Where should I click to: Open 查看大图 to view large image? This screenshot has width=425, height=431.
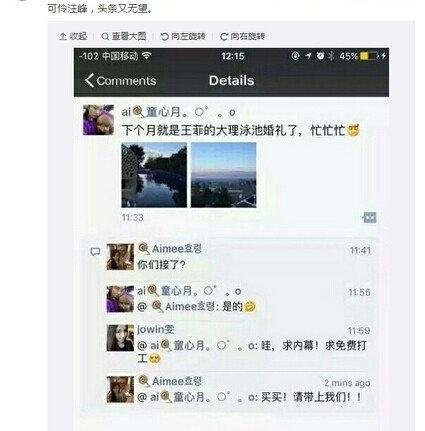[x=124, y=36]
